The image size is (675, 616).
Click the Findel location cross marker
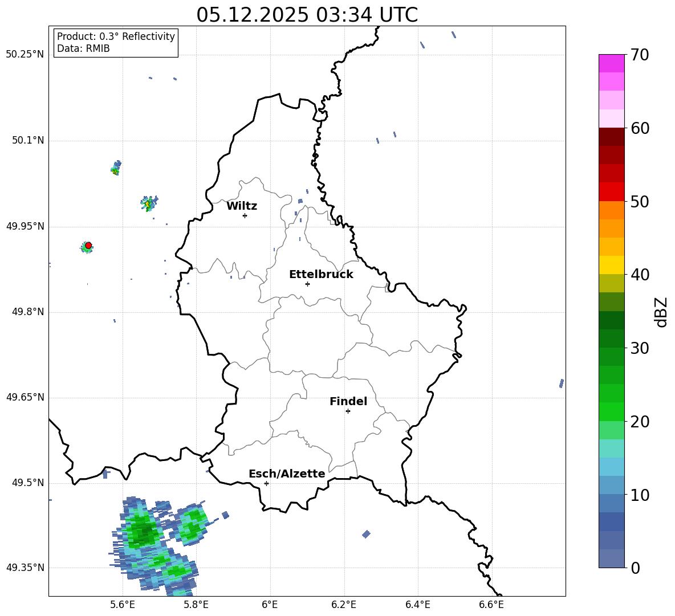tap(348, 411)
